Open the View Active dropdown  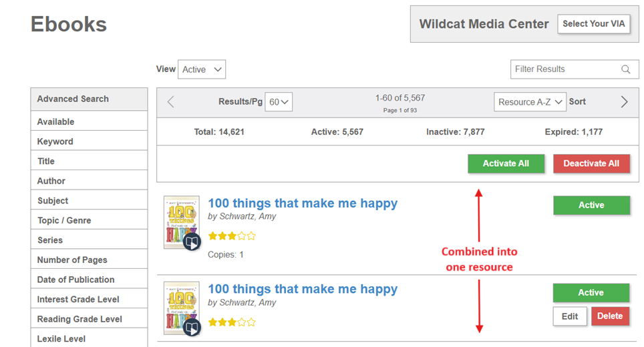pos(202,69)
